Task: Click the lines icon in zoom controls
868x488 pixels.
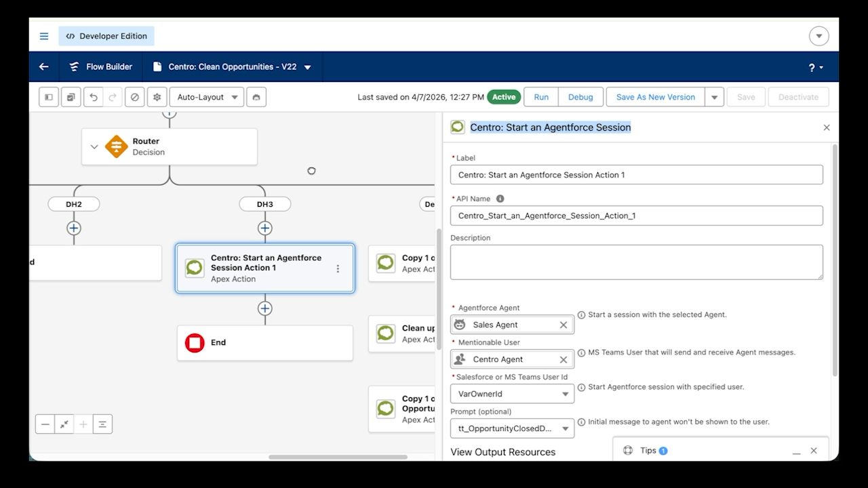Action: (x=102, y=424)
